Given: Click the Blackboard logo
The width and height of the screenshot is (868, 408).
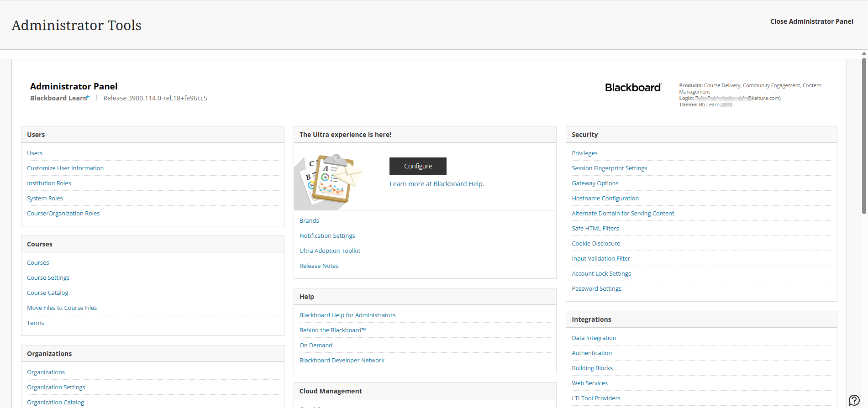Looking at the screenshot, I should [x=633, y=88].
